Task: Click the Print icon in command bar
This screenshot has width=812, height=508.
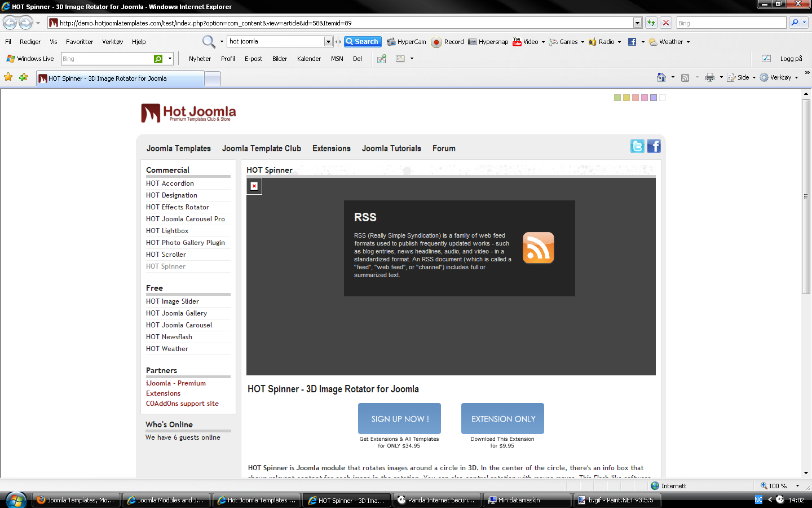Action: (x=710, y=77)
